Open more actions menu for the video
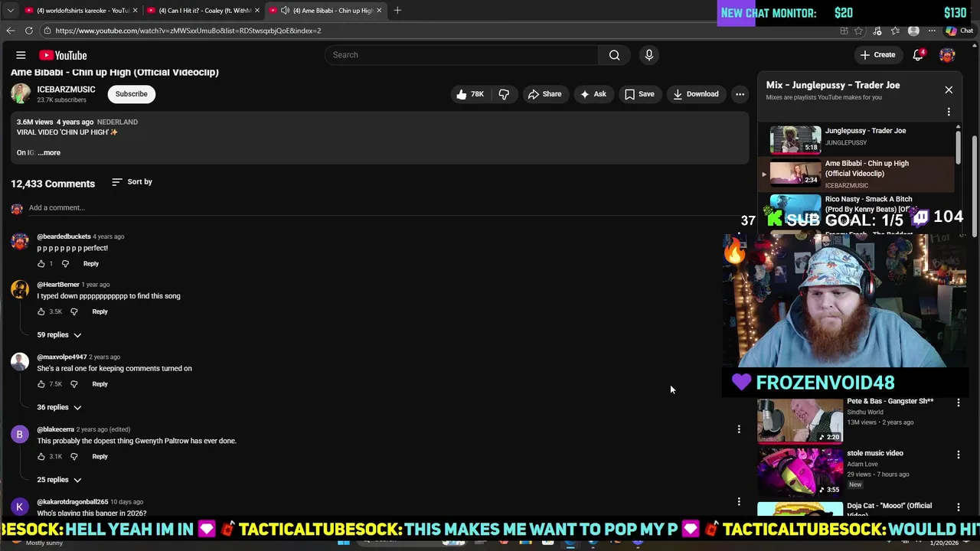 [740, 94]
